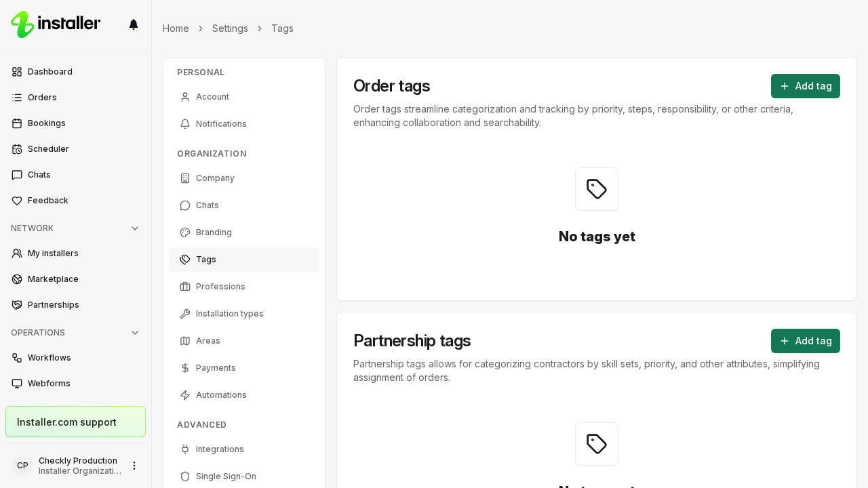The width and height of the screenshot is (868, 488).
Task: Open the Scheduler icon
Action: coord(17,149)
